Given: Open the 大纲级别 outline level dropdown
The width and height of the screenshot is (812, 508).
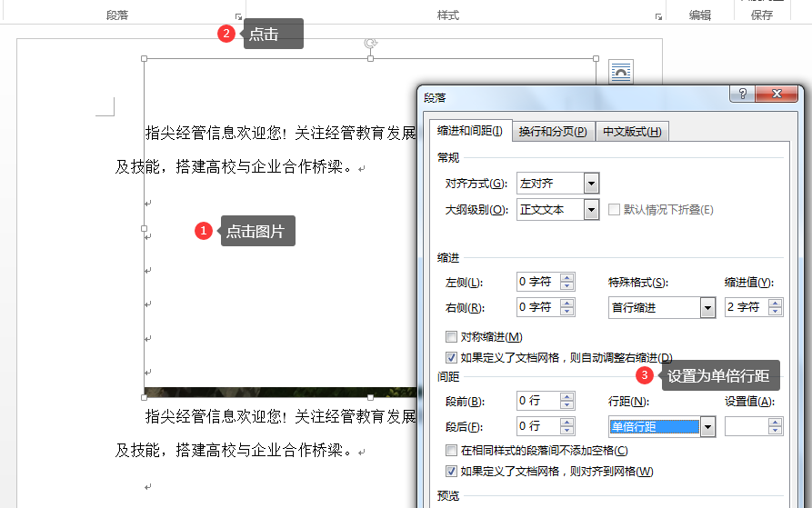Looking at the screenshot, I should click(591, 210).
